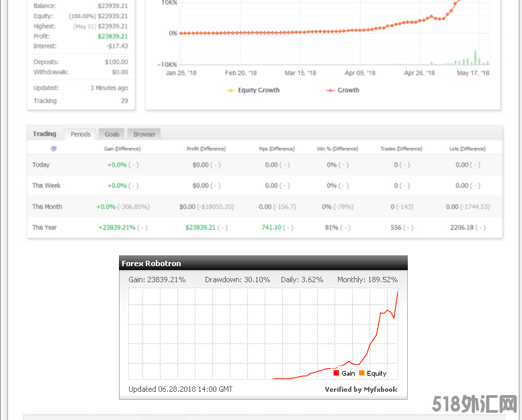522x420 pixels.
Task: Open the Goals tab
Action: (x=112, y=134)
